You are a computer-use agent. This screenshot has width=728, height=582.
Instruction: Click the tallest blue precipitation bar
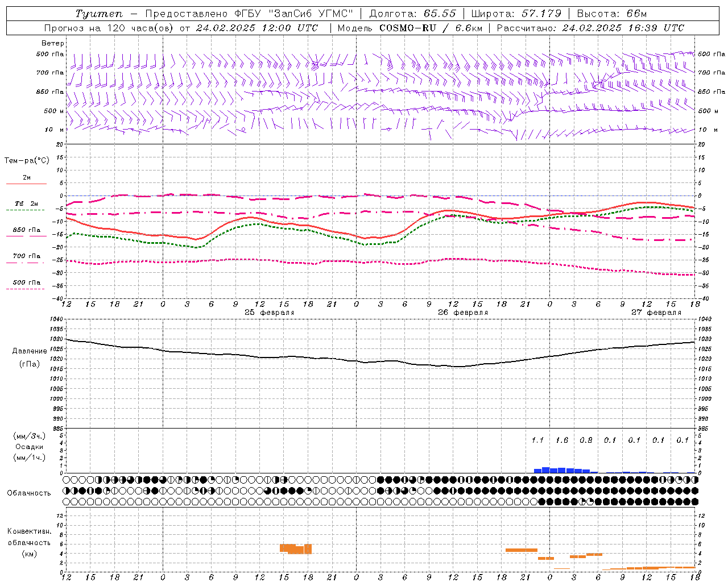(x=546, y=470)
